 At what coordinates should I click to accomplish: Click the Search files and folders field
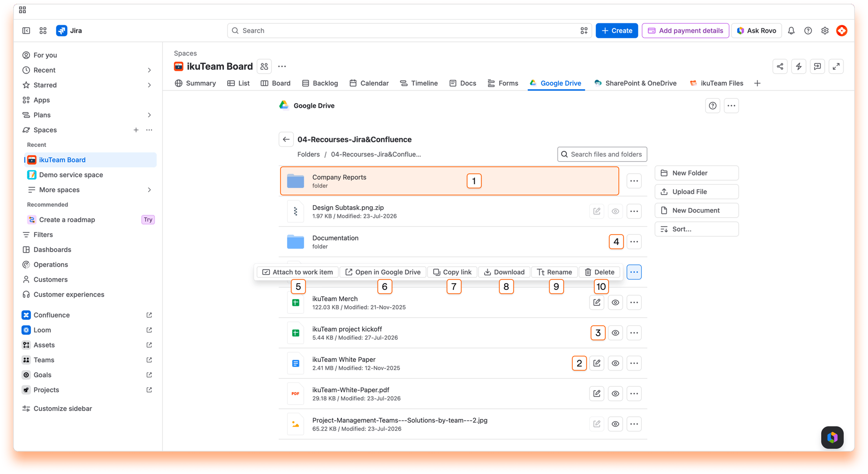coord(602,154)
